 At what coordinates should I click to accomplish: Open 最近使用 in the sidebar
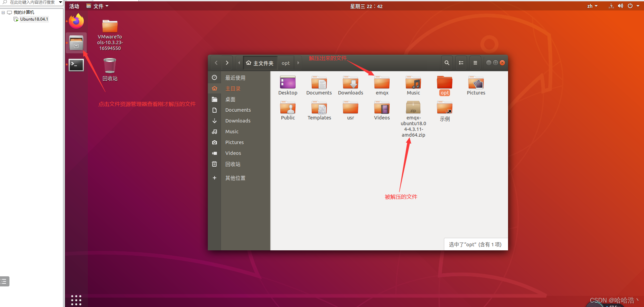(239, 78)
